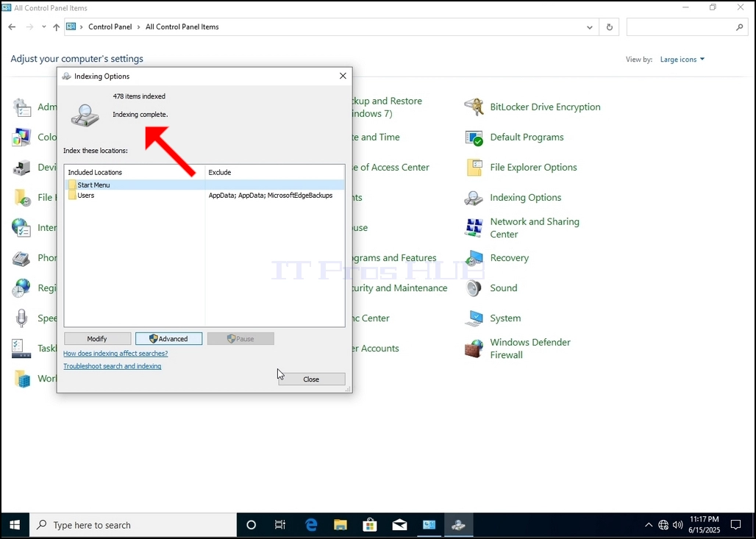This screenshot has height=539, width=756.
Task: Click Control Panel search box
Action: (687, 27)
